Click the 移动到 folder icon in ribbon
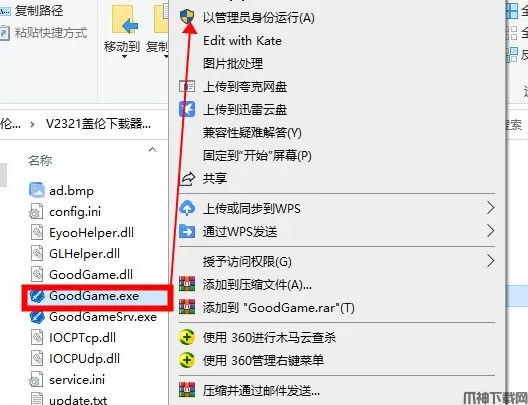Viewport: 528px width, 405px height. point(124,19)
